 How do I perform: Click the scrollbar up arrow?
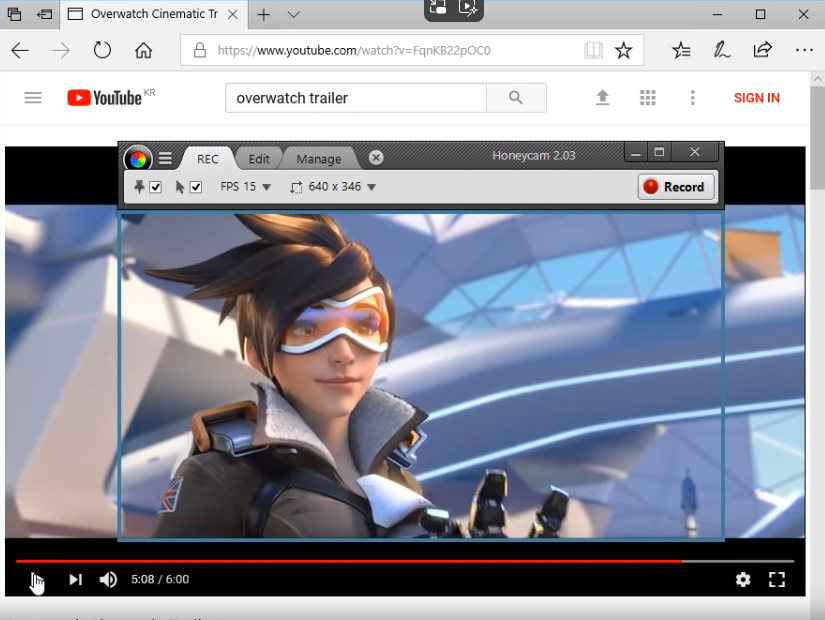point(817,79)
